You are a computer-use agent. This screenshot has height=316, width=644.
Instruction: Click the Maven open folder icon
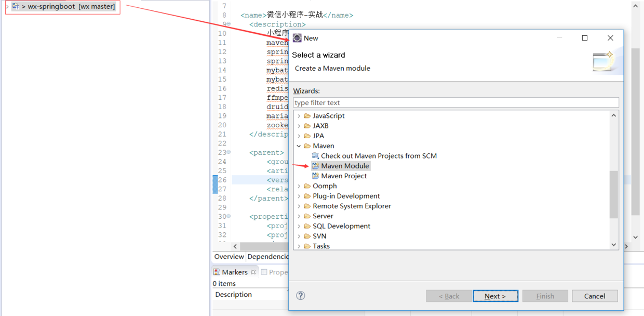(x=307, y=146)
